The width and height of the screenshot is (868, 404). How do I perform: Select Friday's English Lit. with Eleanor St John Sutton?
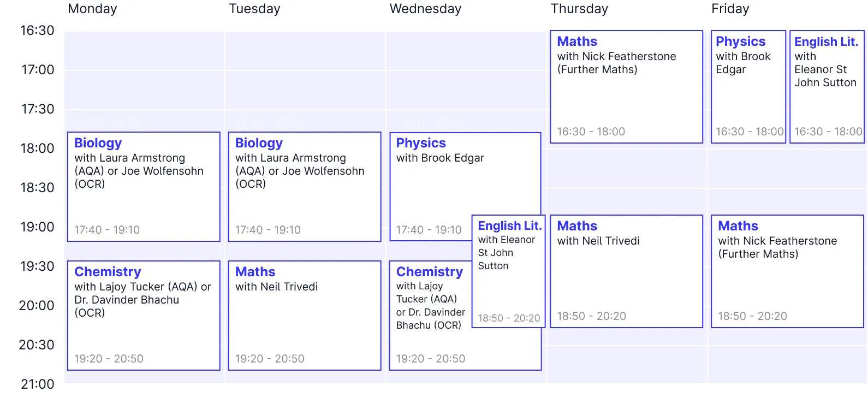point(827,86)
